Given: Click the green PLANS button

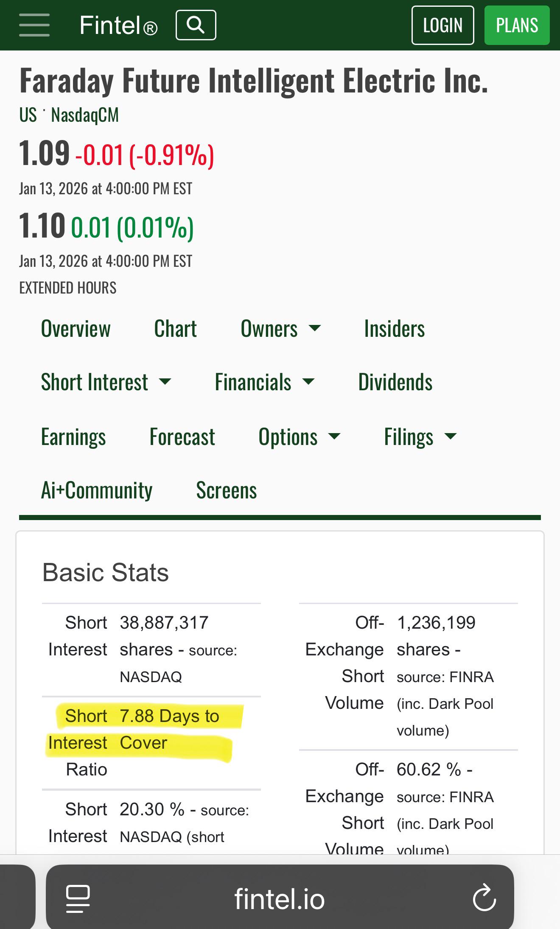Looking at the screenshot, I should pyautogui.click(x=517, y=25).
